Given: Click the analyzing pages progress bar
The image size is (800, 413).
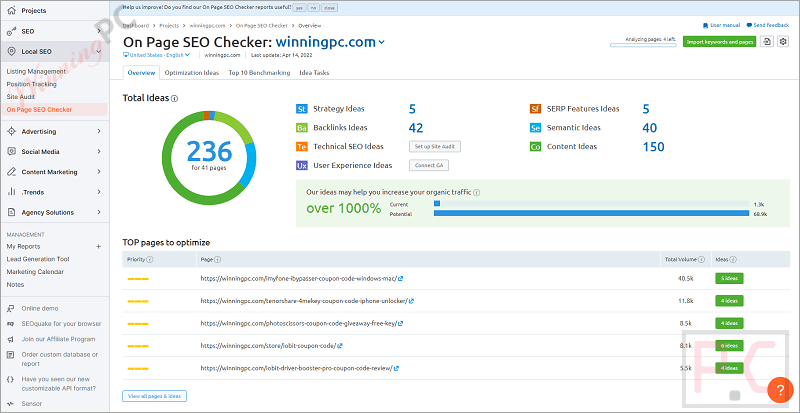Looking at the screenshot, I should tap(645, 45).
